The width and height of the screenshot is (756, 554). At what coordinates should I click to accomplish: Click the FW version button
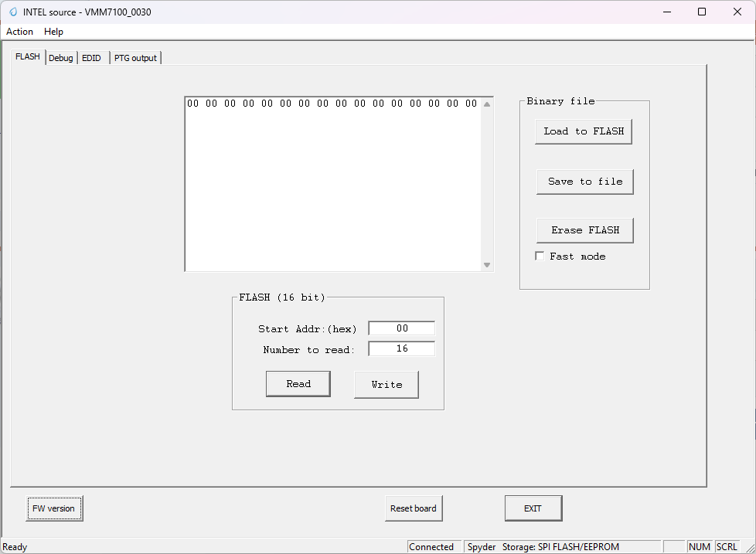[54, 508]
